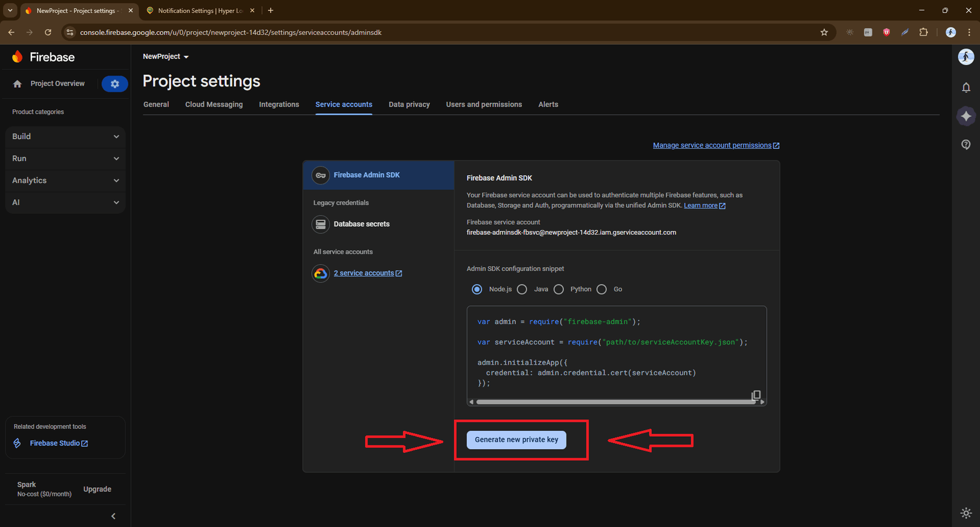Screen dimensions: 980x527
Task: Switch to the General tab
Action: (156, 105)
